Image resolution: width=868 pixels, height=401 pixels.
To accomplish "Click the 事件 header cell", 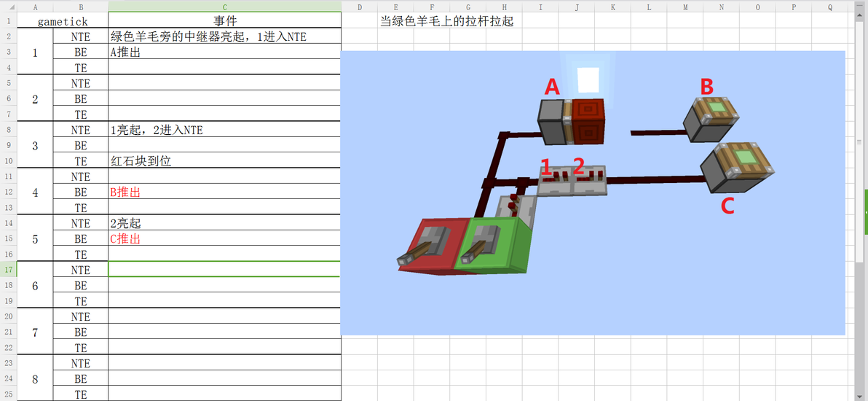I will pyautogui.click(x=225, y=21).
